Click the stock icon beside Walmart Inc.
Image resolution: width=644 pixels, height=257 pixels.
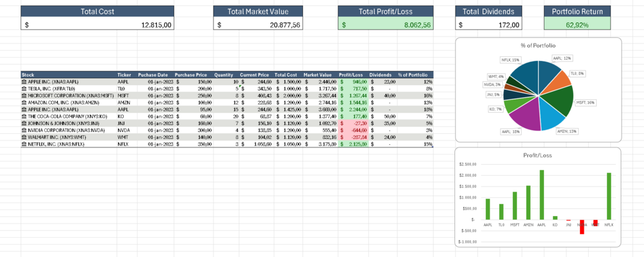point(24,137)
